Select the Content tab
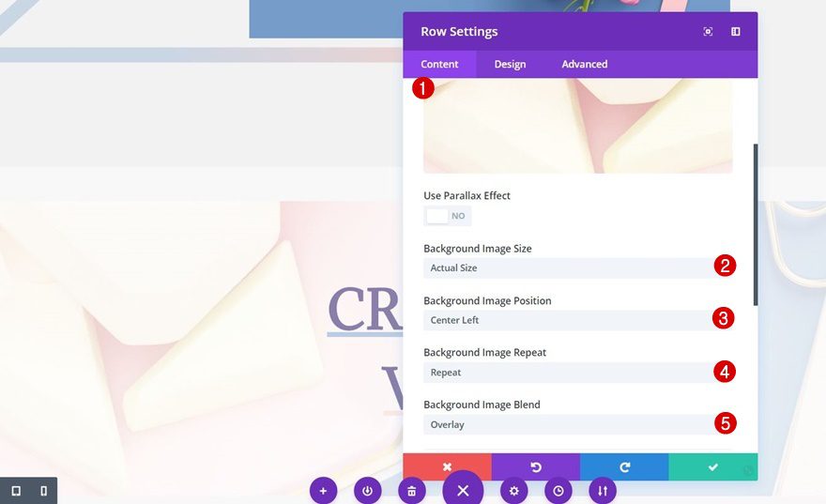This screenshot has width=826, height=504. pos(439,64)
